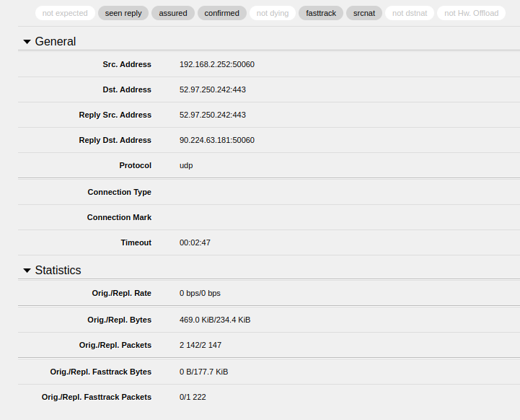
Task: Click the Src. Address label
Action: (x=127, y=64)
